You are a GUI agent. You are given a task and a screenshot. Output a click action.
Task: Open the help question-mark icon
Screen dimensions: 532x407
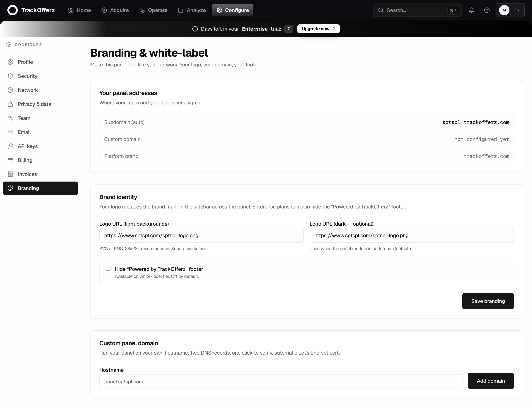click(487, 10)
